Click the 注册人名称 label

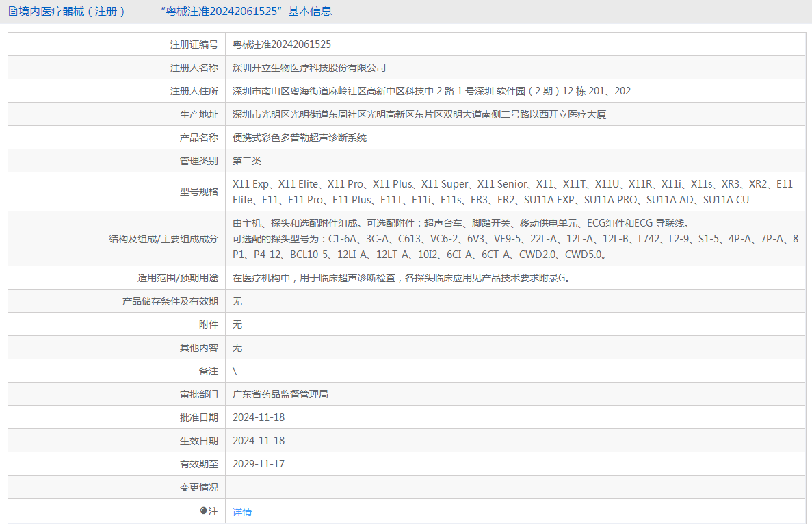point(194,68)
